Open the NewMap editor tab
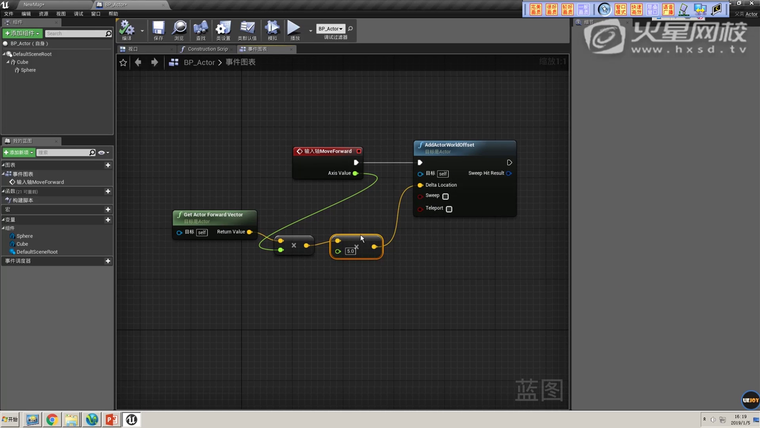760x428 pixels. click(x=34, y=4)
